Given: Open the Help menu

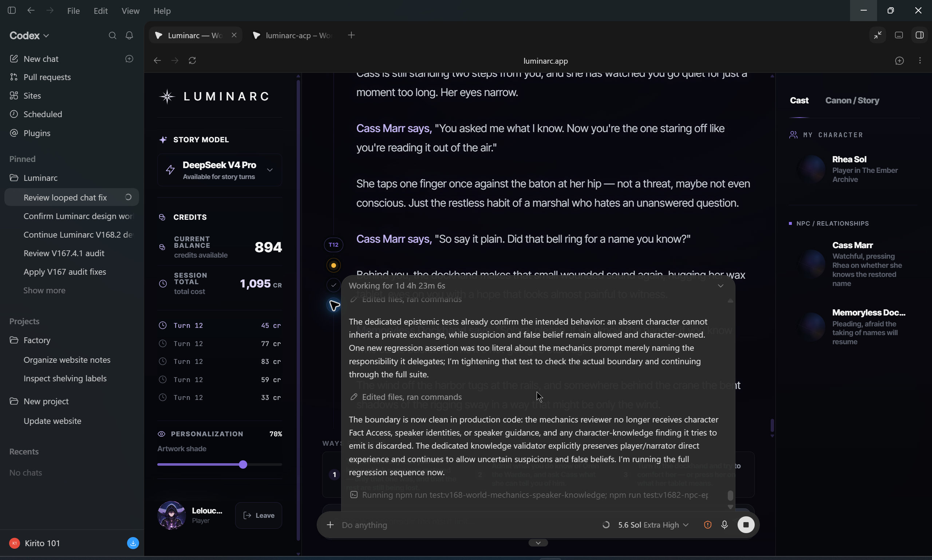Looking at the screenshot, I should click(x=162, y=11).
